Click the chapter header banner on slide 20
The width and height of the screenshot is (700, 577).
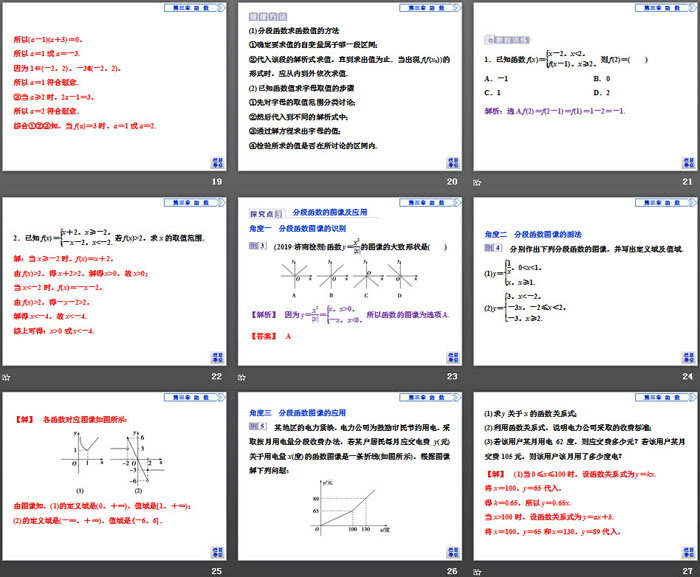click(x=430, y=8)
